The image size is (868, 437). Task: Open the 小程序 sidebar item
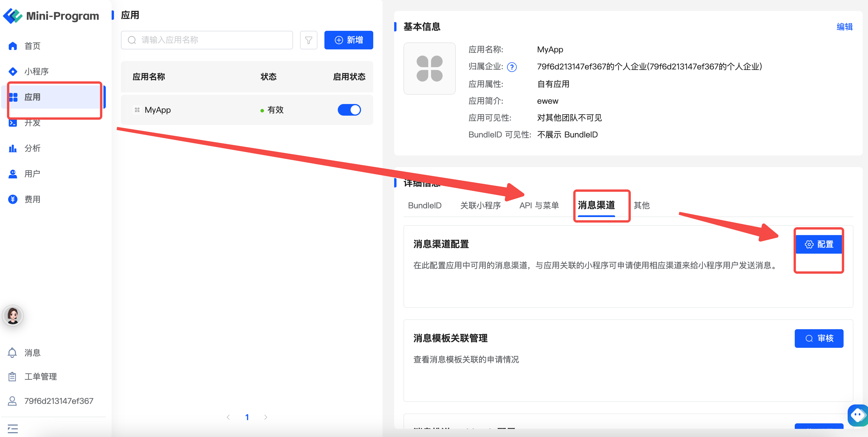tap(36, 71)
